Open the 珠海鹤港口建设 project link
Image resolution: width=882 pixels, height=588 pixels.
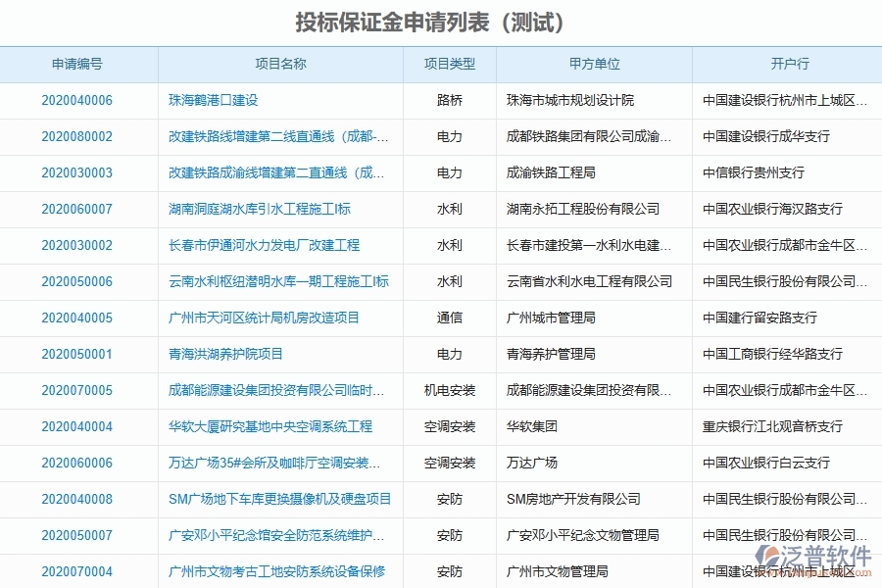pos(209,100)
